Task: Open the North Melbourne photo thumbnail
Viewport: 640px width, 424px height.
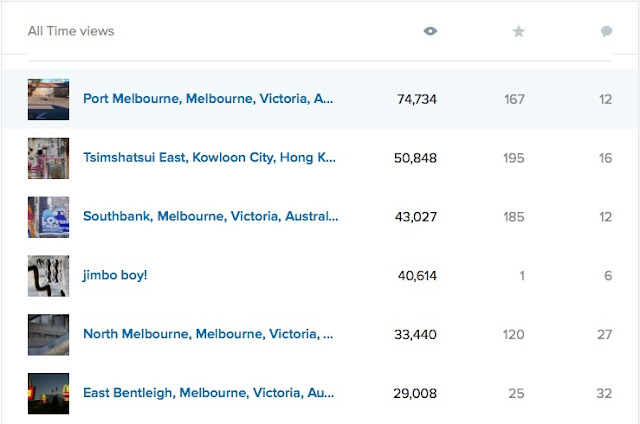Action: [x=48, y=334]
